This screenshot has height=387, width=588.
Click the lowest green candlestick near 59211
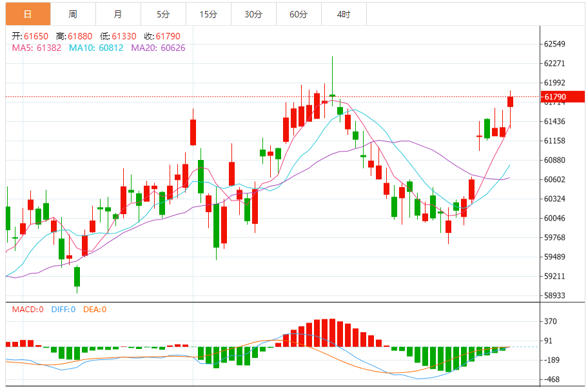(x=77, y=276)
